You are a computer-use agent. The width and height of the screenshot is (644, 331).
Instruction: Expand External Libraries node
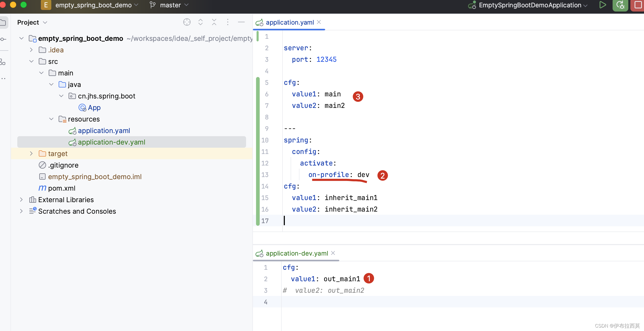tap(21, 200)
